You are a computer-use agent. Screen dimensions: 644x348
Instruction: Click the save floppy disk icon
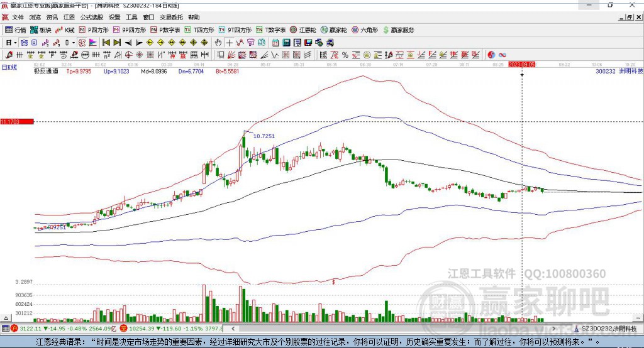click(x=308, y=43)
